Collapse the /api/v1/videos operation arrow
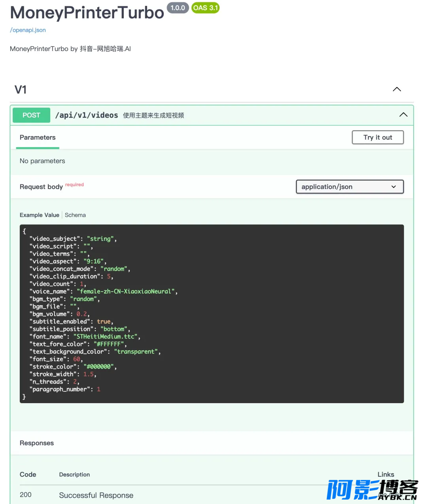This screenshot has width=427, height=504. [403, 115]
